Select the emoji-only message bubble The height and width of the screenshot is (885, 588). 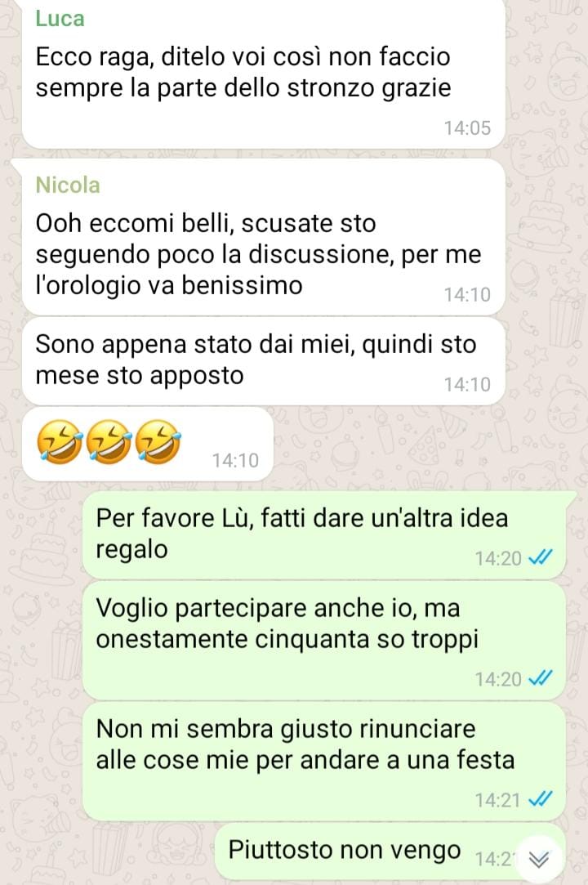coord(147,445)
